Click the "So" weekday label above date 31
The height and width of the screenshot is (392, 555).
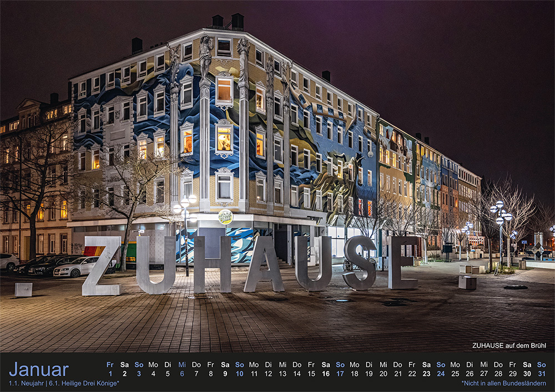[542, 364]
